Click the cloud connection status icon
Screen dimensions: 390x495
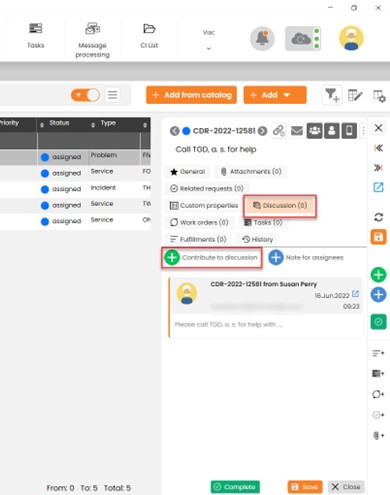[303, 39]
